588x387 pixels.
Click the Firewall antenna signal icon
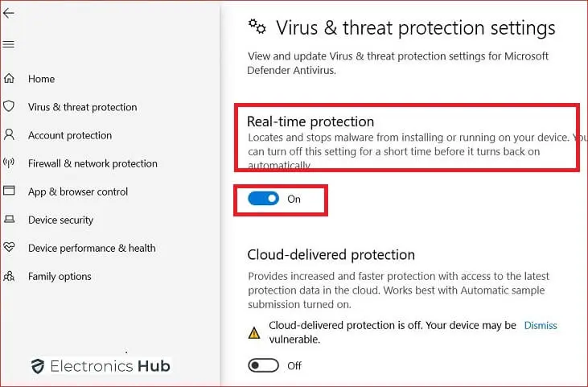pos(9,163)
